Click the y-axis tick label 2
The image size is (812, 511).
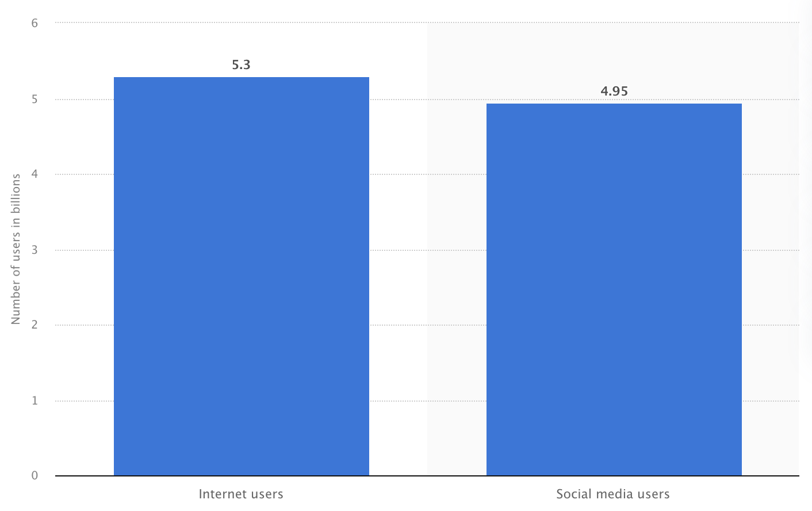tap(35, 325)
